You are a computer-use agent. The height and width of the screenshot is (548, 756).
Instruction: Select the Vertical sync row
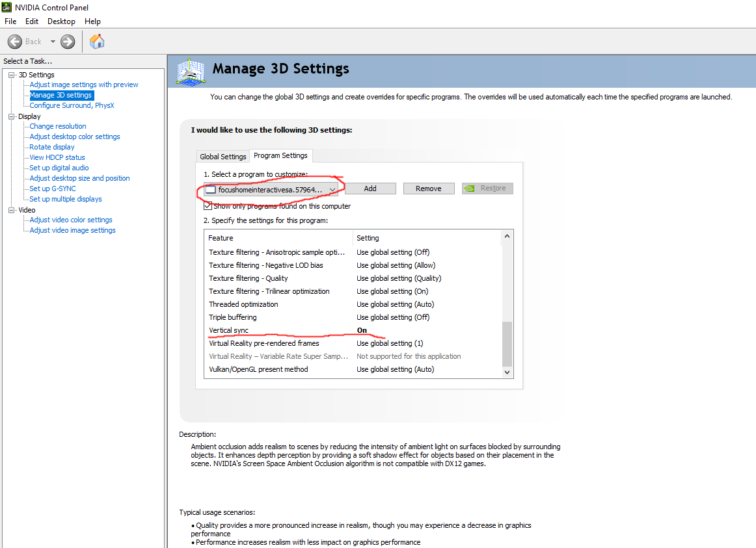[x=353, y=330]
